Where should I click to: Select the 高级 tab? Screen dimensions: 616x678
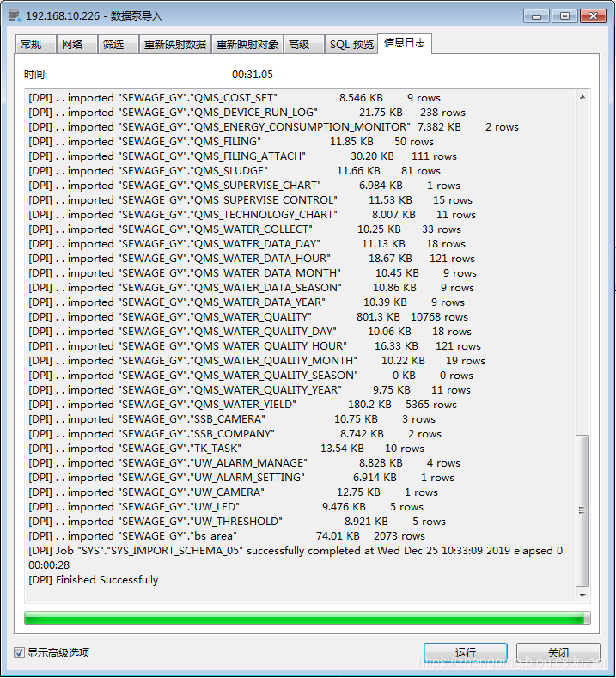pyautogui.click(x=303, y=44)
